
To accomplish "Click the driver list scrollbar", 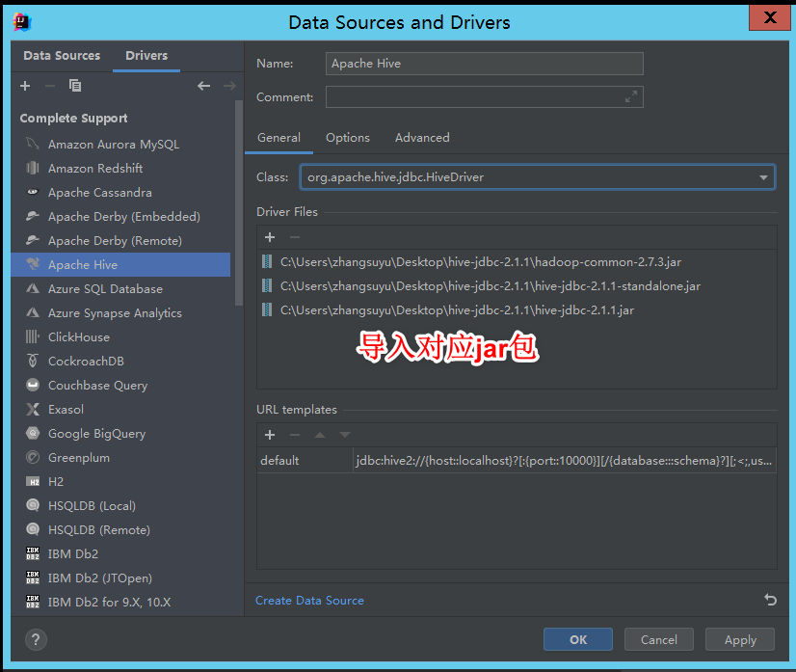I will [239, 203].
